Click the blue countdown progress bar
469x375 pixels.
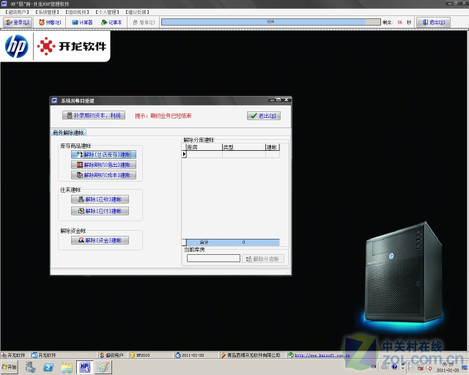coord(271,22)
